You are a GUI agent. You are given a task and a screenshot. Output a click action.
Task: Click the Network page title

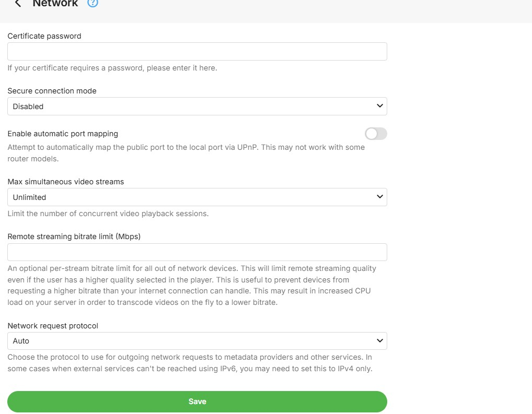point(55,4)
